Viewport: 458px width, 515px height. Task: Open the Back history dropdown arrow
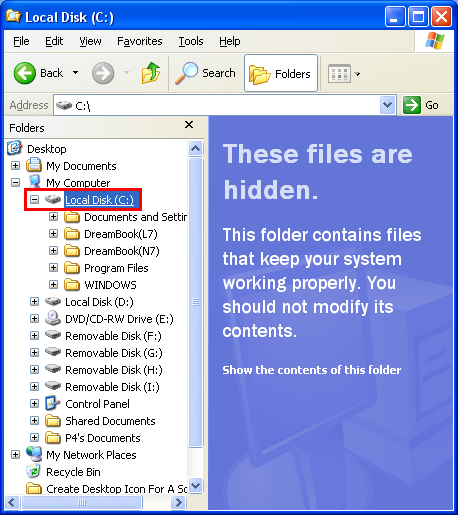coord(76,73)
